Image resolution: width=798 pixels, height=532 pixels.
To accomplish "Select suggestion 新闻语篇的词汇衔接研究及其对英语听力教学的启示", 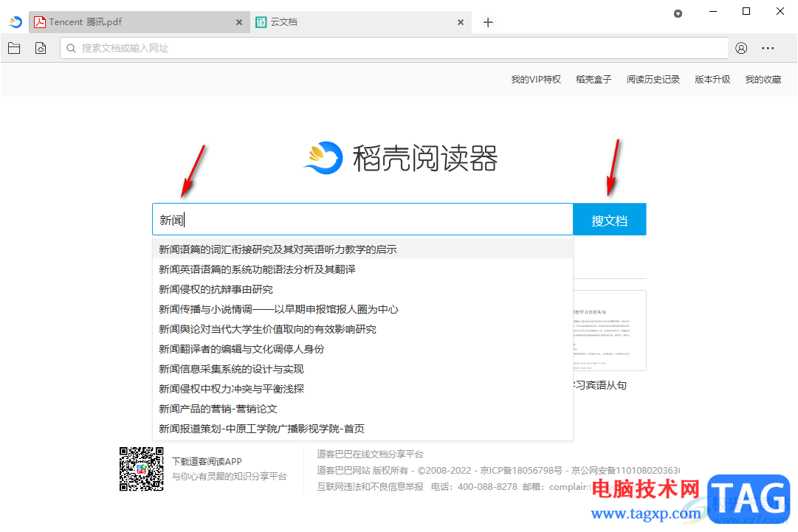I will [x=363, y=249].
